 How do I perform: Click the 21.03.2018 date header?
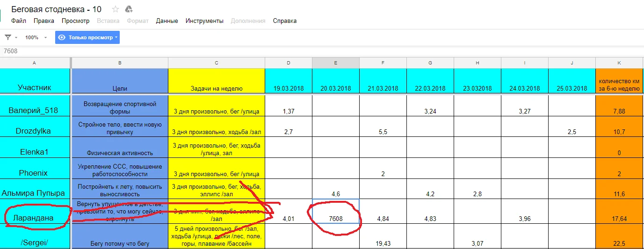383,81
